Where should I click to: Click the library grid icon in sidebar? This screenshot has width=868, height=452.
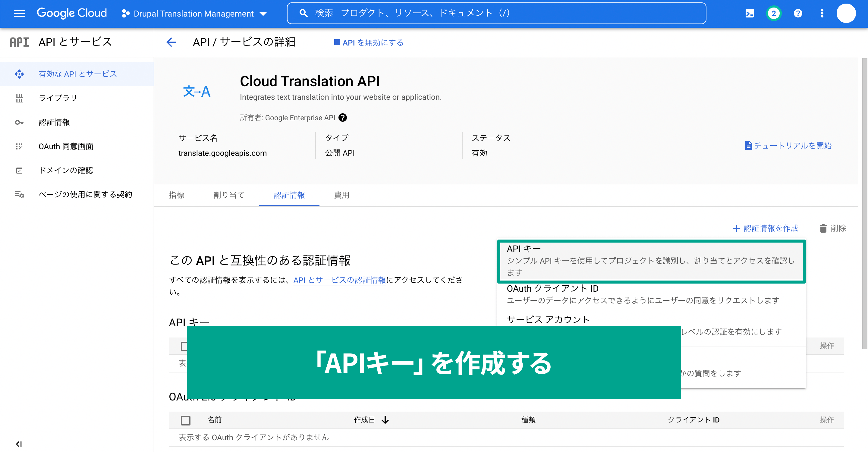(19, 98)
